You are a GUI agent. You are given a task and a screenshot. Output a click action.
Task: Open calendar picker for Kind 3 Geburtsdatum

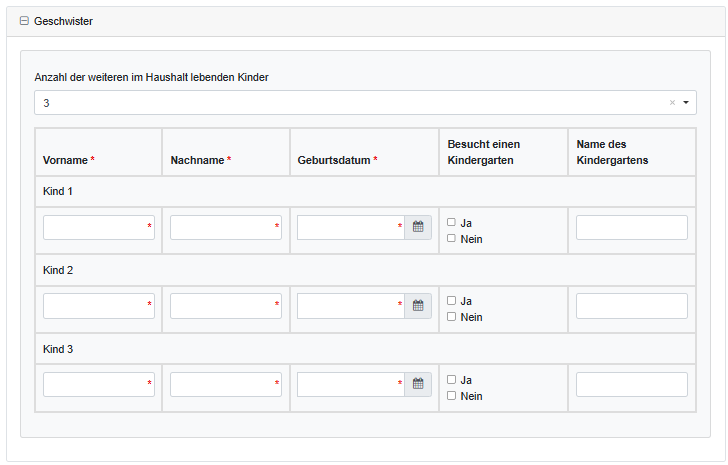pyautogui.click(x=418, y=384)
